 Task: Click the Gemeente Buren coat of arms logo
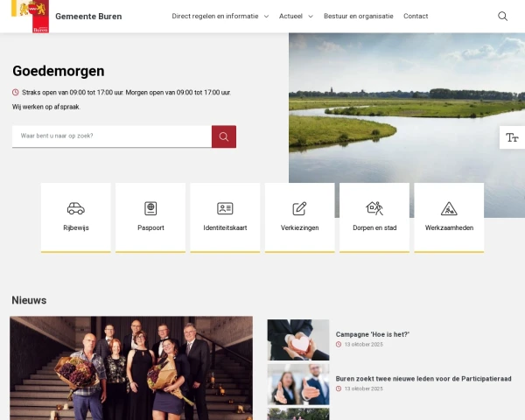30,16
